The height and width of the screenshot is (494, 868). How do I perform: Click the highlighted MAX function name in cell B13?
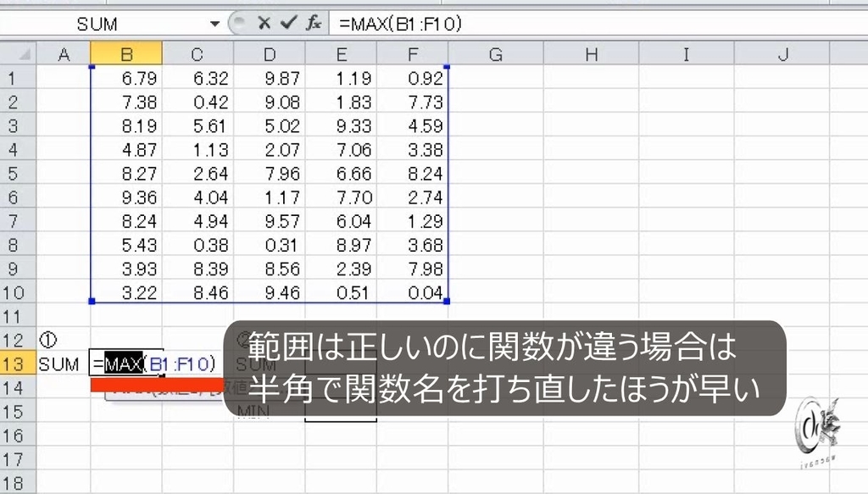click(124, 364)
